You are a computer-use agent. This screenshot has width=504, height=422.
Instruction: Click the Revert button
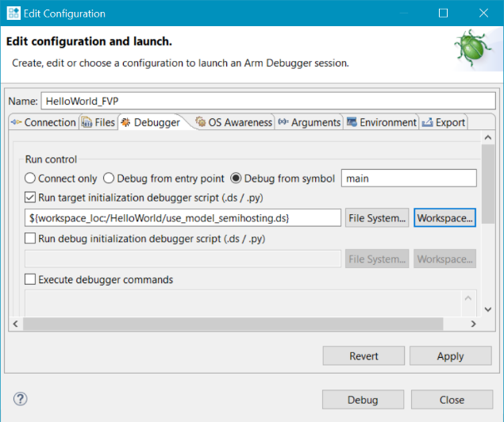[x=364, y=356]
